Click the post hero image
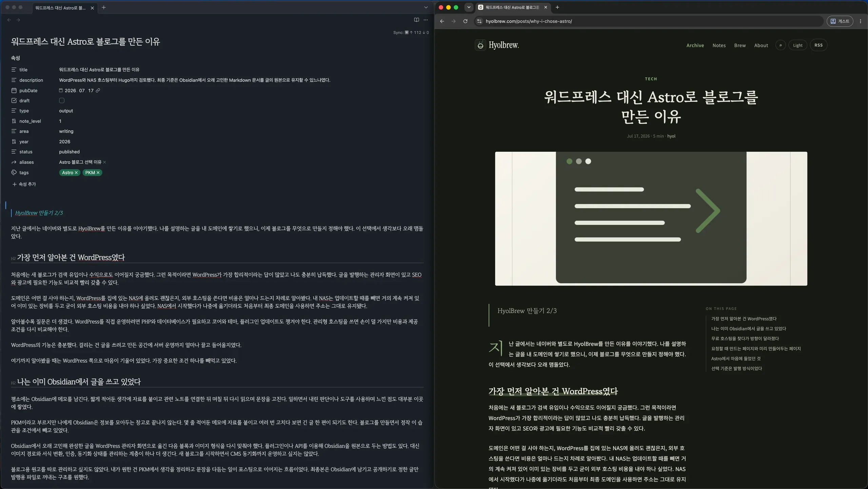This screenshot has height=489, width=868. [651, 219]
